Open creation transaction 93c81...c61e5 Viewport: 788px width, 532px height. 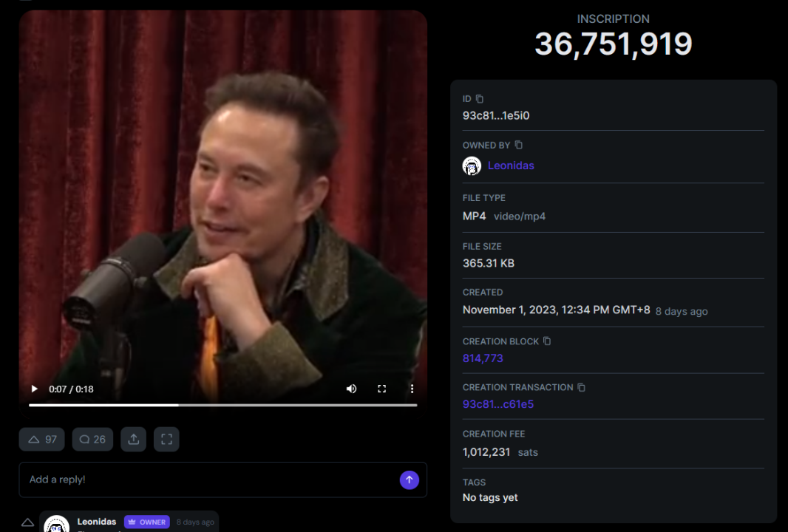(498, 404)
